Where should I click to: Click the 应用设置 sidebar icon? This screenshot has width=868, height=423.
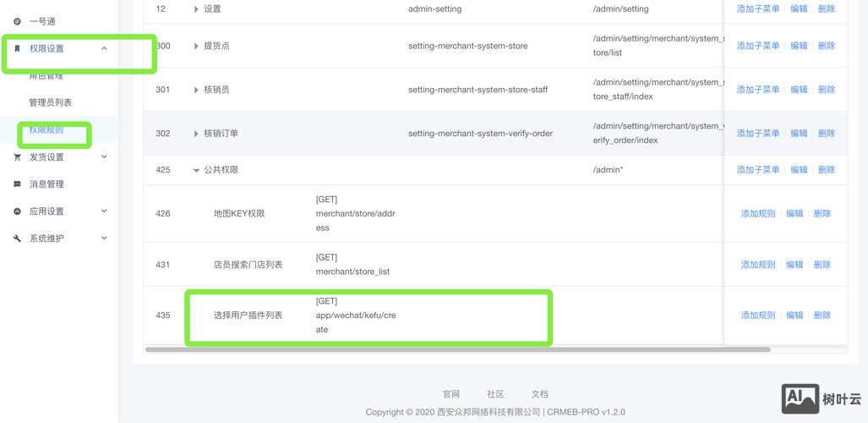(x=17, y=211)
